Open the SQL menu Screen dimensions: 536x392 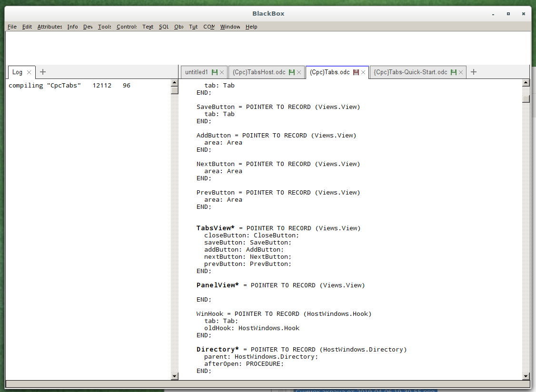pyautogui.click(x=164, y=27)
